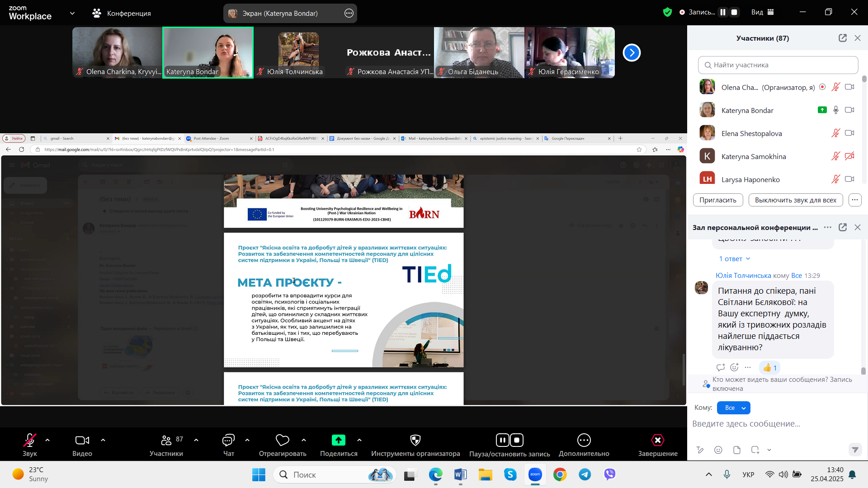Open Host tools shield icon
This screenshot has width=868, height=488.
pyautogui.click(x=415, y=440)
